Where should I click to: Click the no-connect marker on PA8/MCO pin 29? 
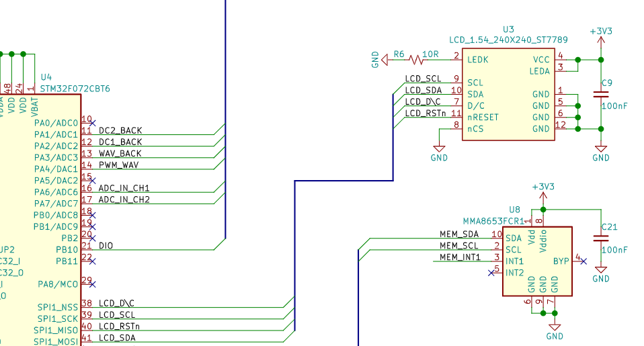click(x=92, y=284)
